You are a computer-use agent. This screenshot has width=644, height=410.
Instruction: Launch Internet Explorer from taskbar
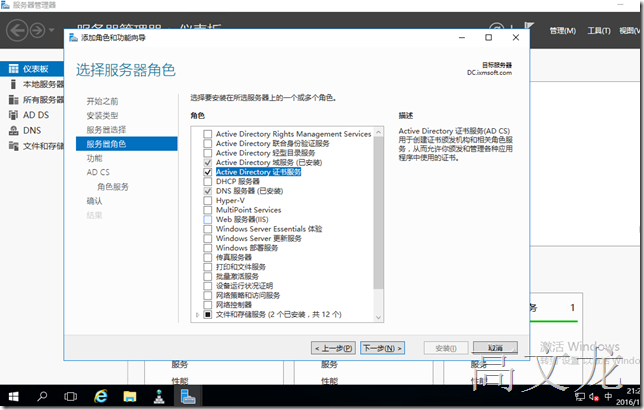[x=101, y=396]
